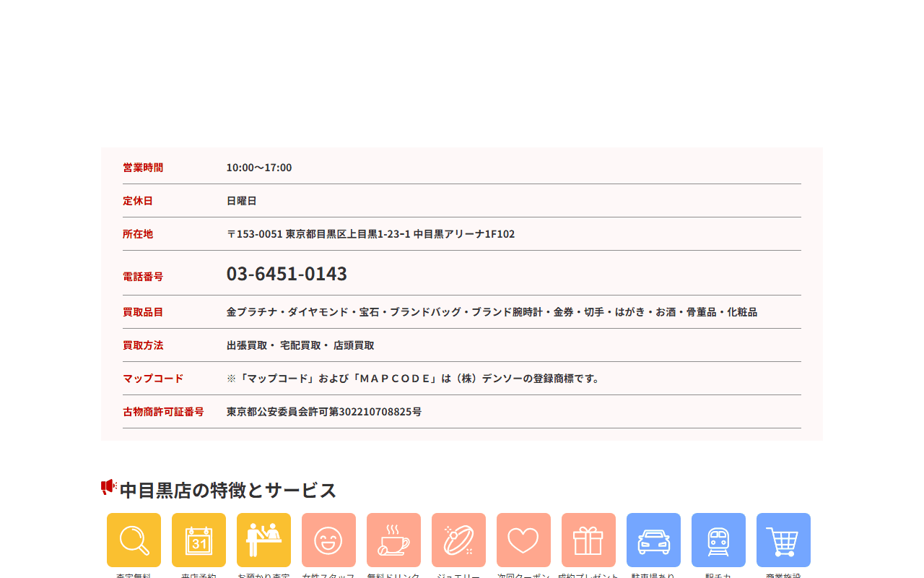The width and height of the screenshot is (924, 578).
Task: Click the ring jewelry icon
Action: 458,540
